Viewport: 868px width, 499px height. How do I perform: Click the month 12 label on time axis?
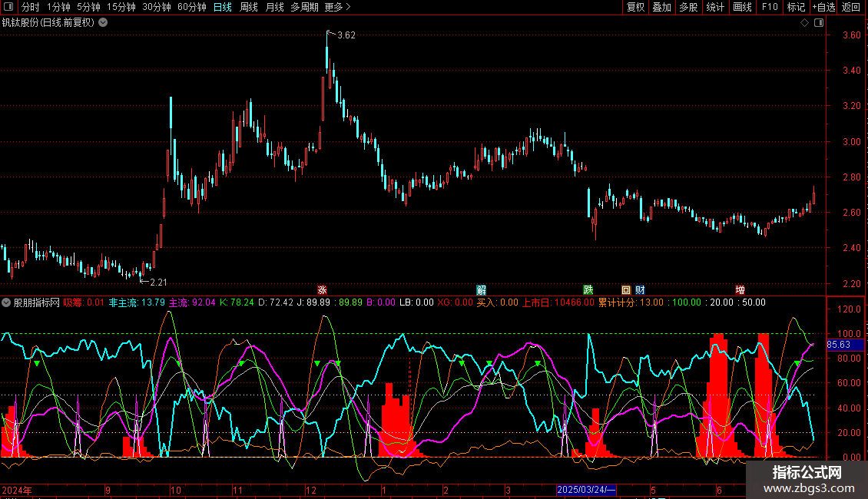click(x=311, y=490)
